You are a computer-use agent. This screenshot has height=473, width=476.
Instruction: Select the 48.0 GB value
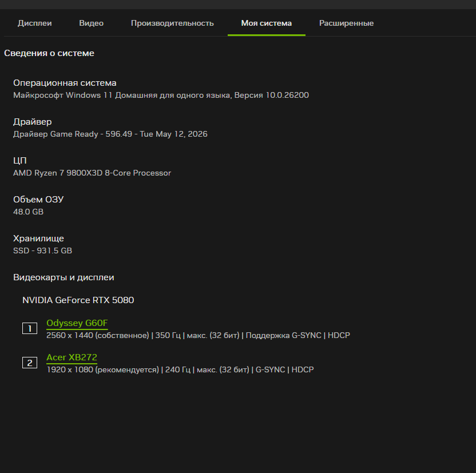[x=28, y=212]
